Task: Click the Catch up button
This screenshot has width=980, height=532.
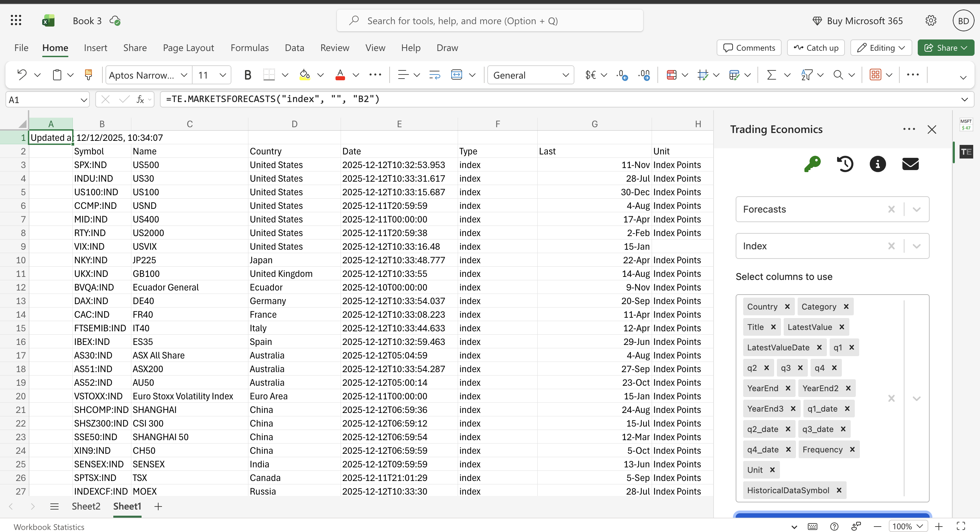Action: [x=815, y=48]
